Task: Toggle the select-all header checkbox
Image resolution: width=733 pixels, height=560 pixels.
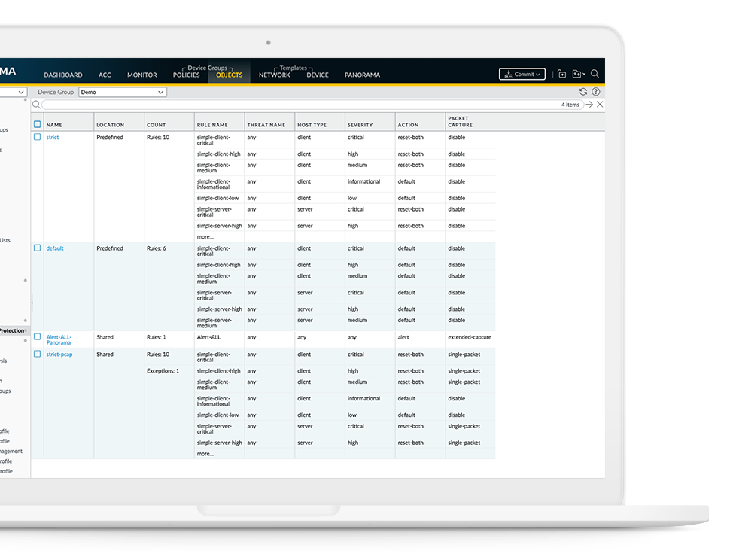Action: point(38,124)
